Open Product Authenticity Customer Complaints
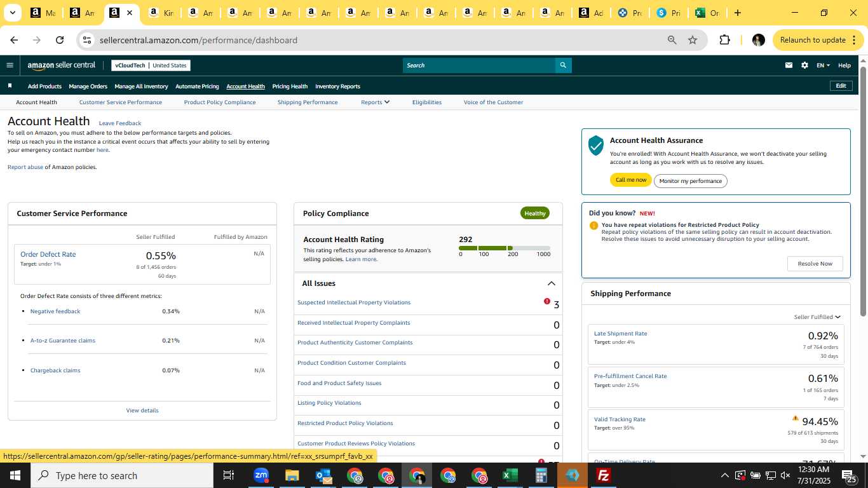868x488 pixels. (x=355, y=342)
